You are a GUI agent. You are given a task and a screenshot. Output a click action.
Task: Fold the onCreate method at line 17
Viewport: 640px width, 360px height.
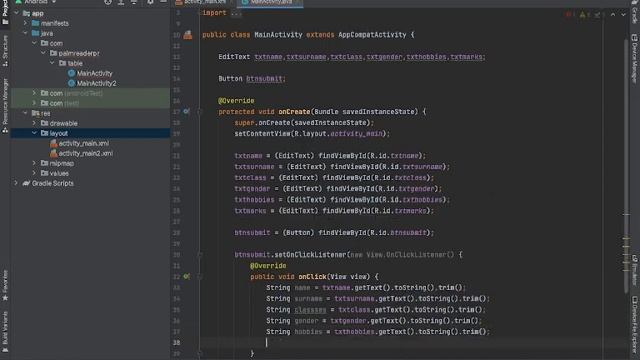[x=200, y=111]
